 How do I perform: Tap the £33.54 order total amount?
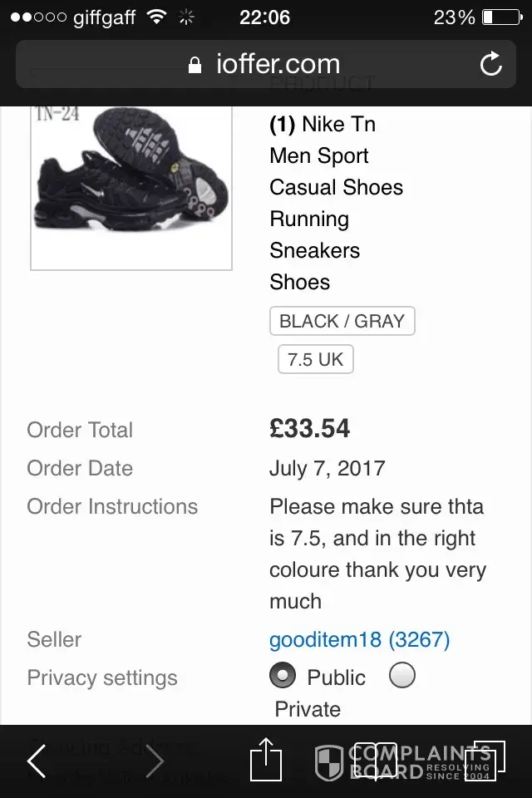[x=309, y=429]
